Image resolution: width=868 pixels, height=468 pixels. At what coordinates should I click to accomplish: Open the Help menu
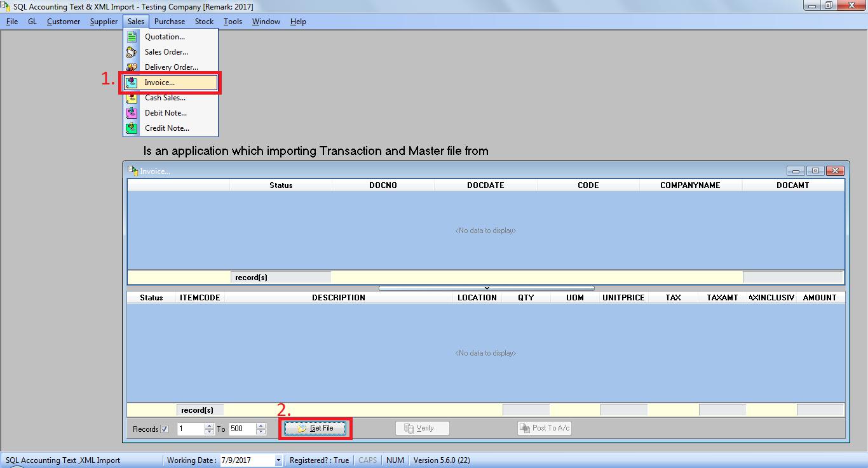pos(298,21)
